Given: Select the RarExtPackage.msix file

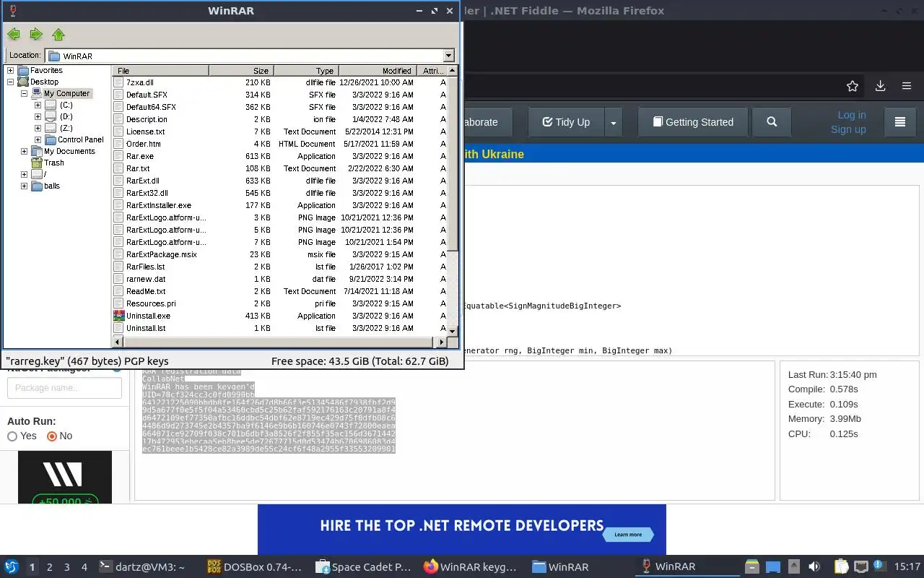Looking at the screenshot, I should (x=161, y=254).
